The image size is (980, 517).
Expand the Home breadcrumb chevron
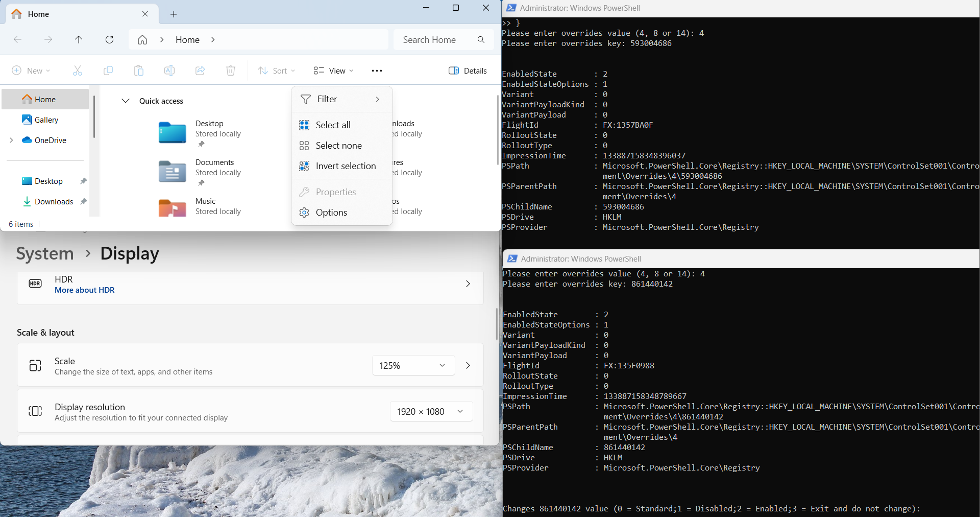[213, 40]
